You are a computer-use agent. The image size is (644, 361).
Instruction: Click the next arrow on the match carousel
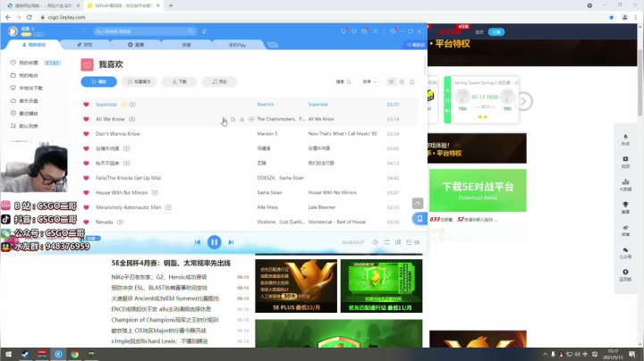[524, 101]
